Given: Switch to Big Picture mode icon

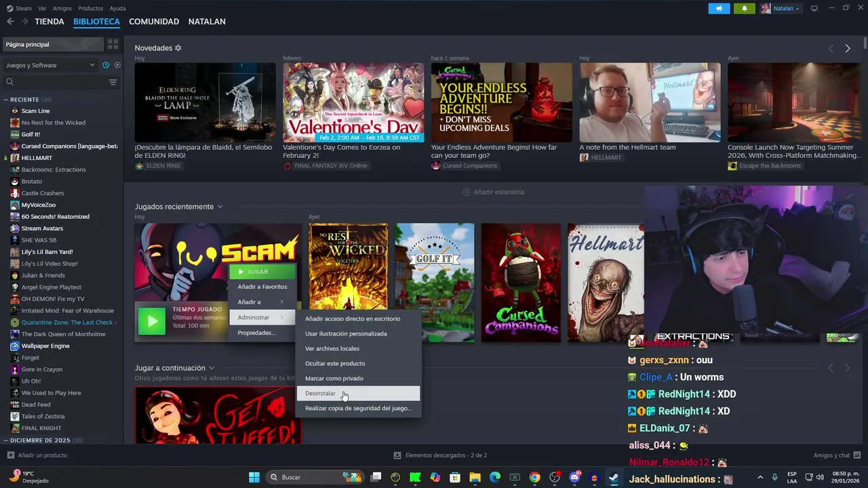Looking at the screenshot, I should click(814, 8).
